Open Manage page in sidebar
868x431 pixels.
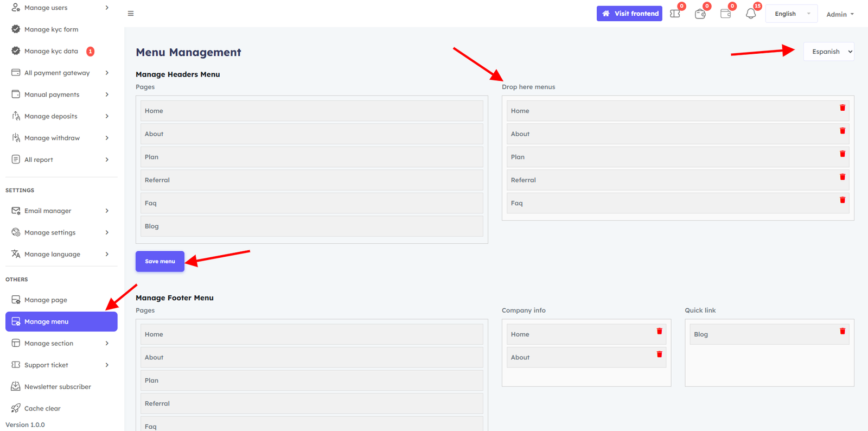[46, 300]
